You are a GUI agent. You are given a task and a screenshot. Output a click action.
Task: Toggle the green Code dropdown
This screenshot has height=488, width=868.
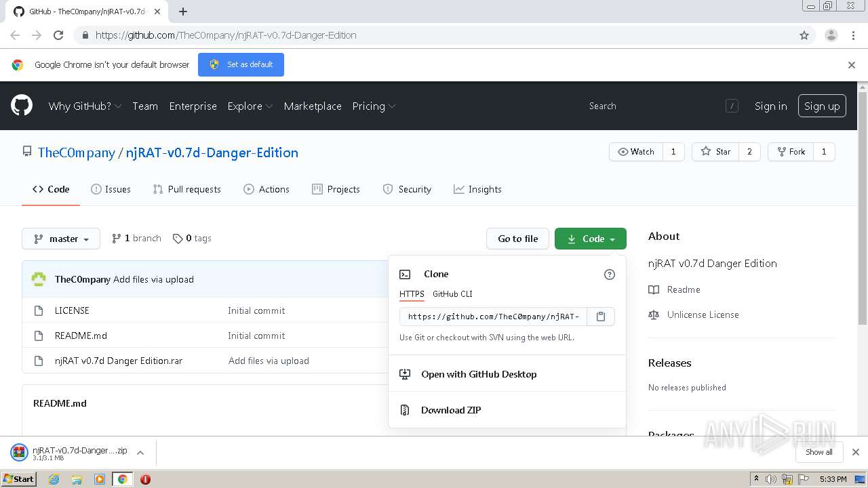pos(591,239)
